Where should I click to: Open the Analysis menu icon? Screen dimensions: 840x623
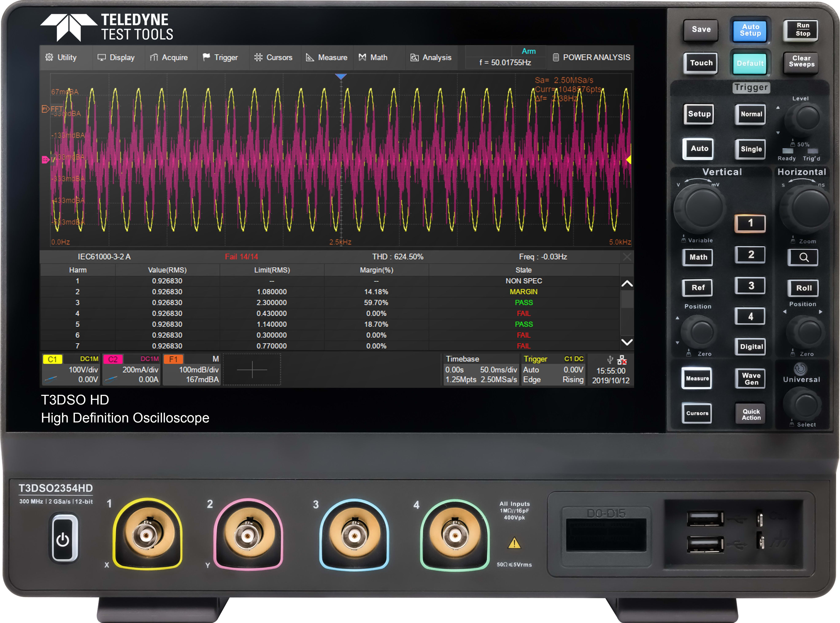pos(415,57)
